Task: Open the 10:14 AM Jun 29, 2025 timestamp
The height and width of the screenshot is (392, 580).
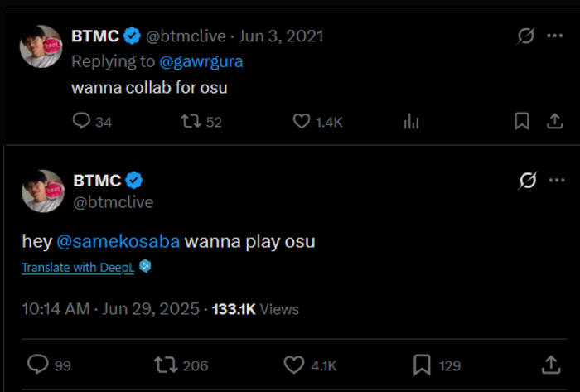Action: tap(110, 309)
